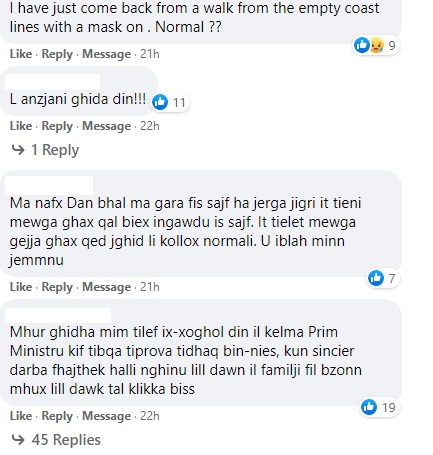Like the empty coast lines comment
The width and height of the screenshot is (433, 455).
pyautogui.click(x=21, y=54)
